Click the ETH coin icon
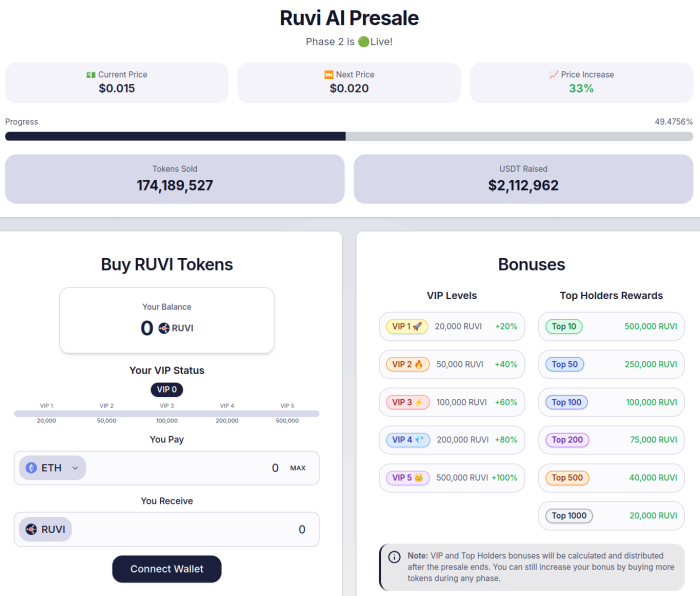The image size is (700, 596). [31, 467]
